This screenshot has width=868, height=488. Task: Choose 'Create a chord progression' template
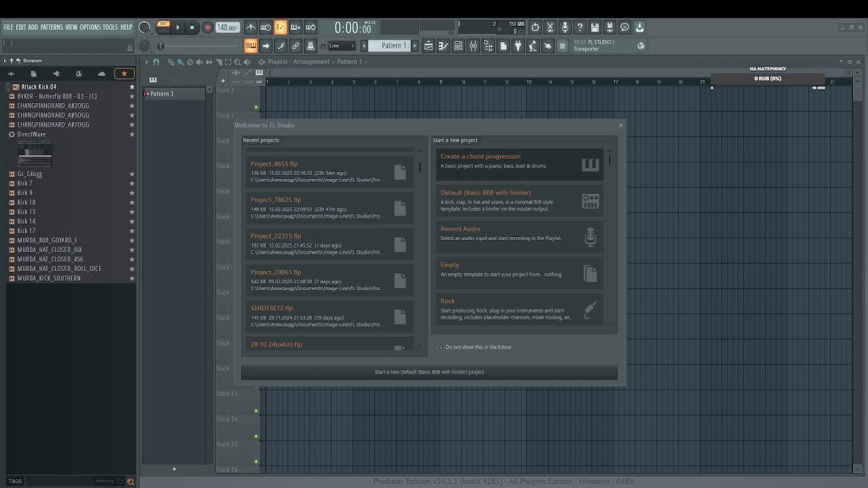click(x=519, y=165)
